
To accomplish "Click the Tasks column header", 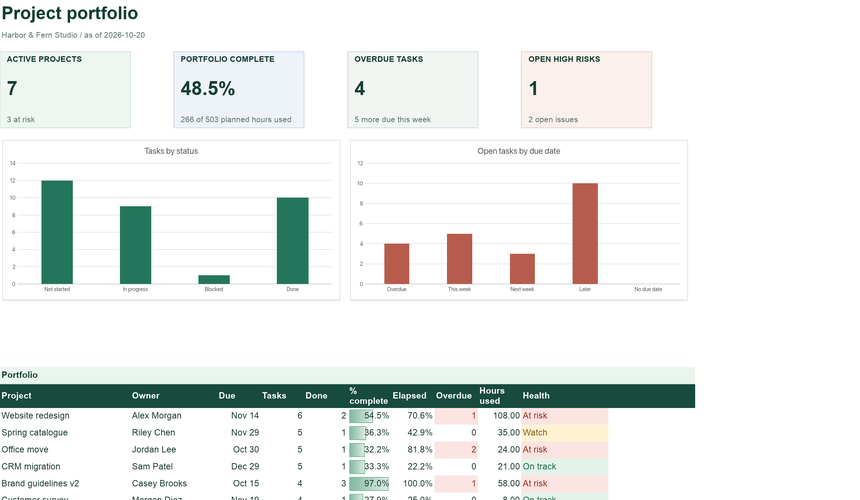I will [x=274, y=396].
